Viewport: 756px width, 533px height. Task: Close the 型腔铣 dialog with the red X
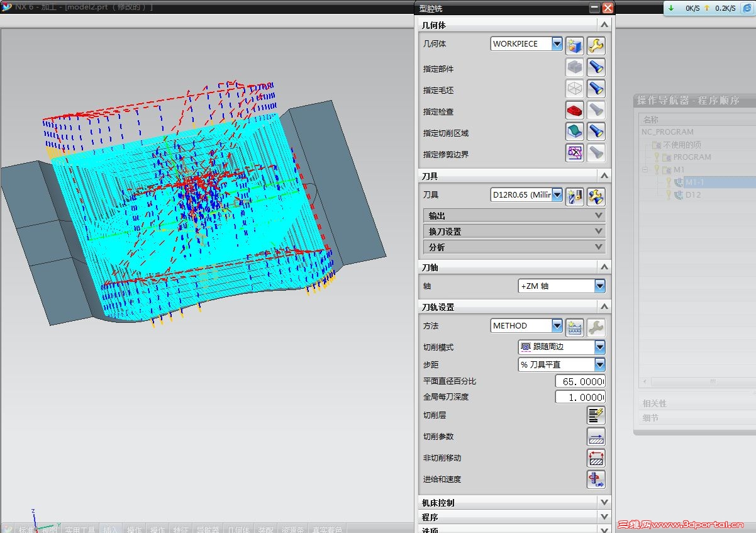(x=608, y=8)
